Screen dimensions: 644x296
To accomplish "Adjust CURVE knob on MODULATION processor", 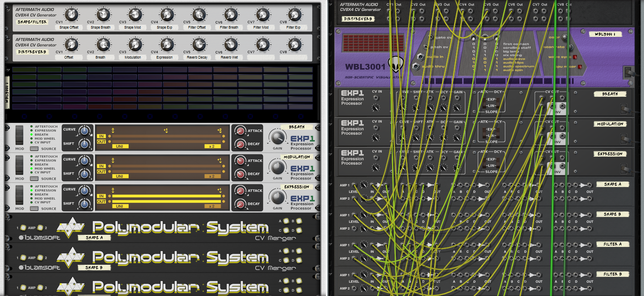I will [x=85, y=161].
